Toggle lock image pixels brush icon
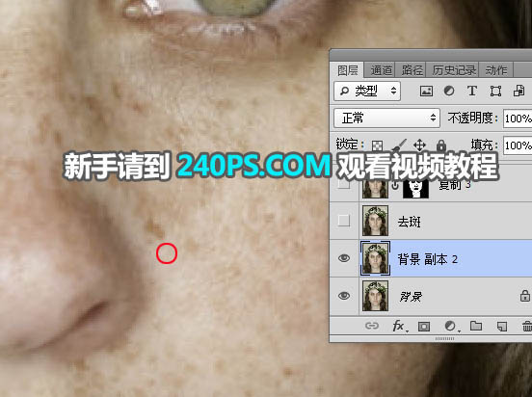The image size is (532, 397). [x=399, y=146]
